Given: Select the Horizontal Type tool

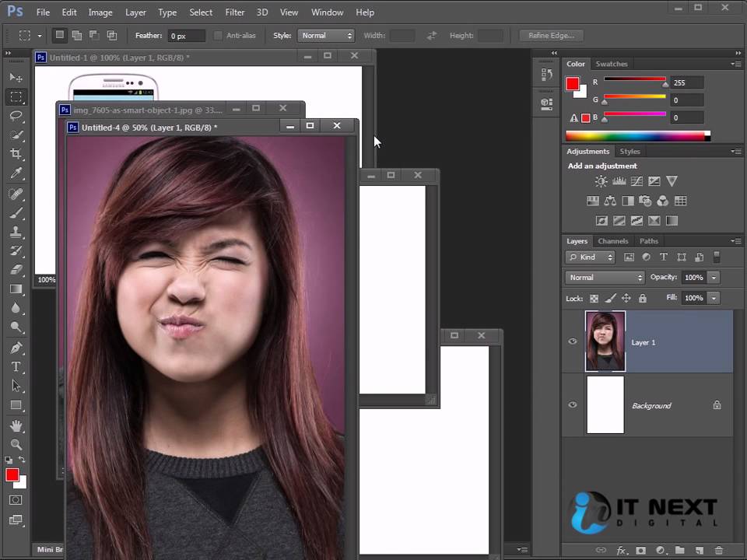Looking at the screenshot, I should tap(16, 366).
